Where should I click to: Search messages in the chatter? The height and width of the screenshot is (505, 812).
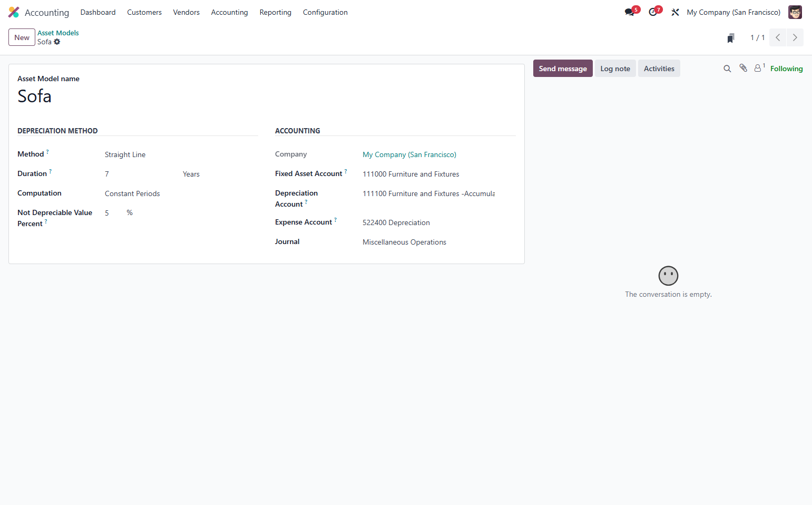(727, 69)
